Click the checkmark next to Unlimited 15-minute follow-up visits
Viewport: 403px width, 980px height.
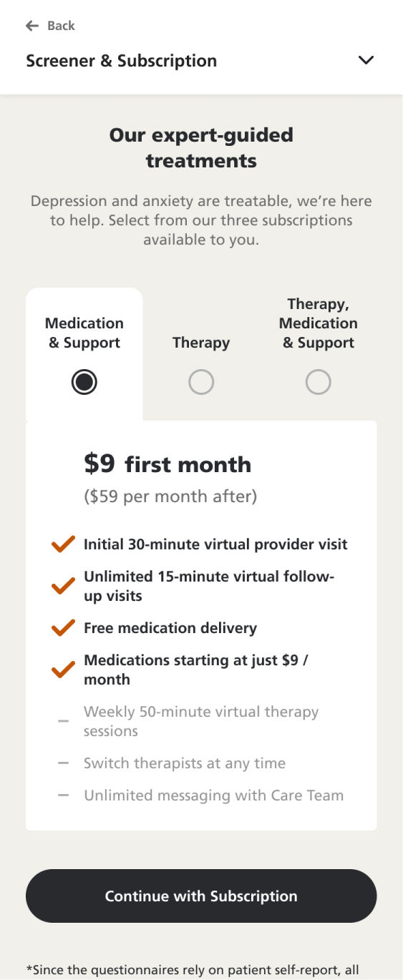[x=63, y=586]
